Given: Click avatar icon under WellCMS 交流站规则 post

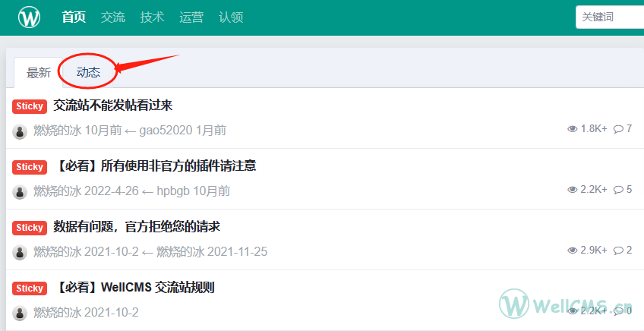Looking at the screenshot, I should pyautogui.click(x=20, y=314).
